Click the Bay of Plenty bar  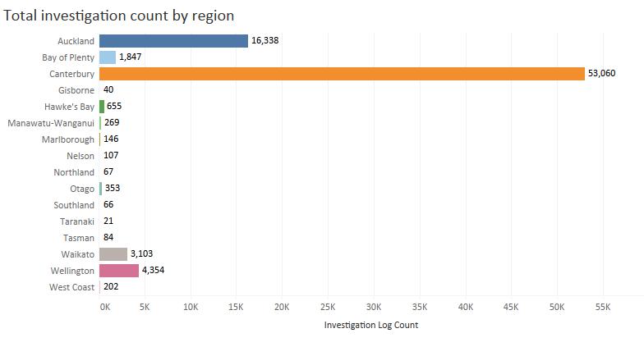coord(108,57)
